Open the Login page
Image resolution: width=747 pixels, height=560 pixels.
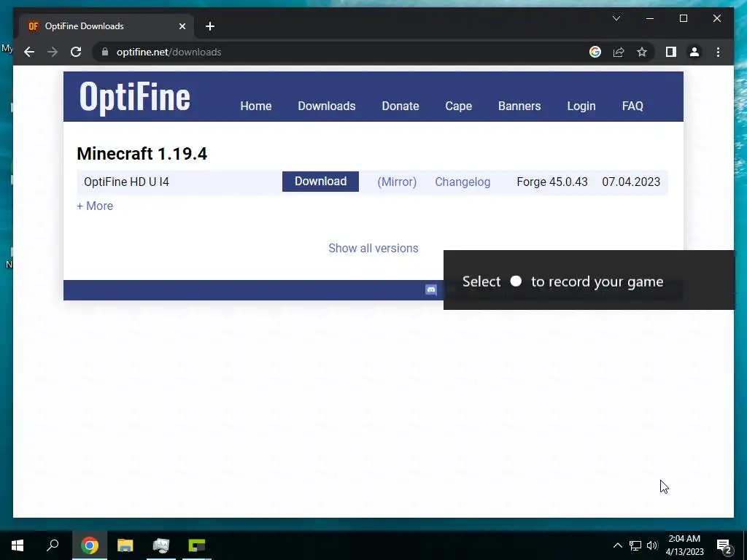click(581, 106)
